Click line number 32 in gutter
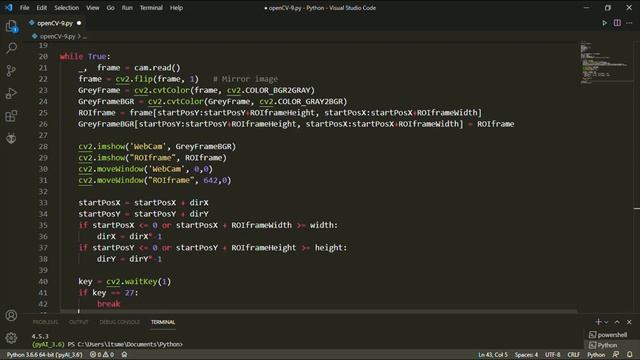The image size is (640, 360). [43, 191]
